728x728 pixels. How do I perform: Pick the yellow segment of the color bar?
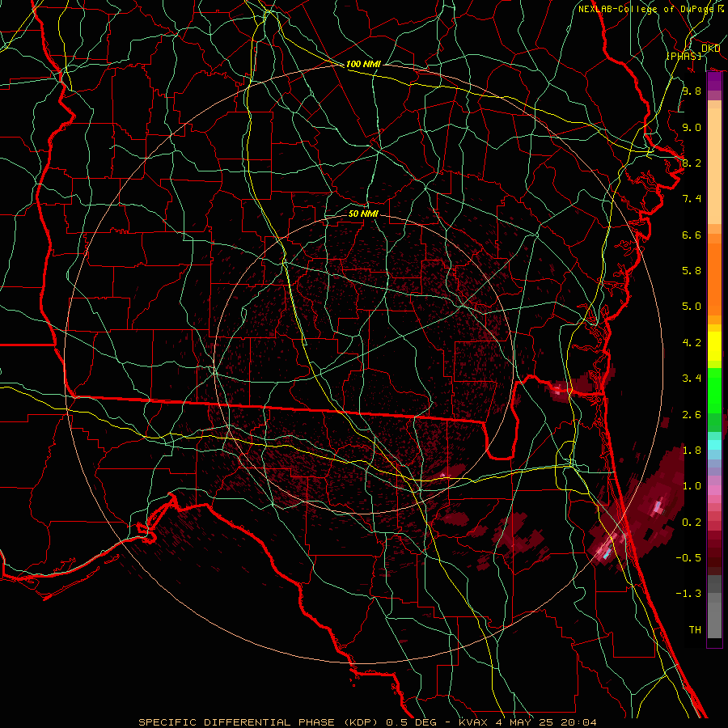pyautogui.click(x=714, y=346)
